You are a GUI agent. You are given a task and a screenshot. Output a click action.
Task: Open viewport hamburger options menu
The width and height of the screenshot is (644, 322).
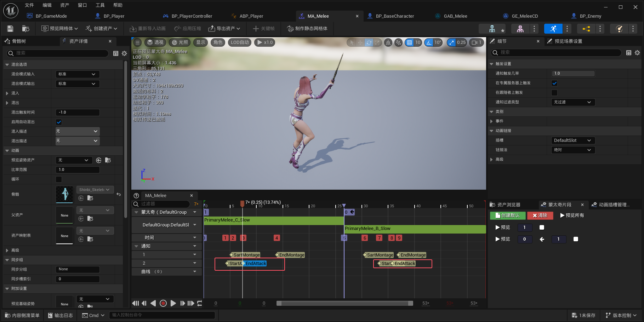(138, 42)
